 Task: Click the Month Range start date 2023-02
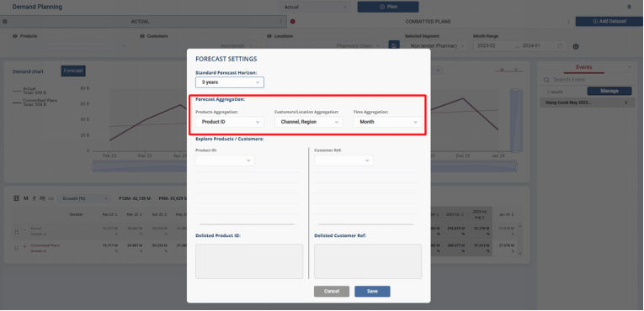click(487, 46)
